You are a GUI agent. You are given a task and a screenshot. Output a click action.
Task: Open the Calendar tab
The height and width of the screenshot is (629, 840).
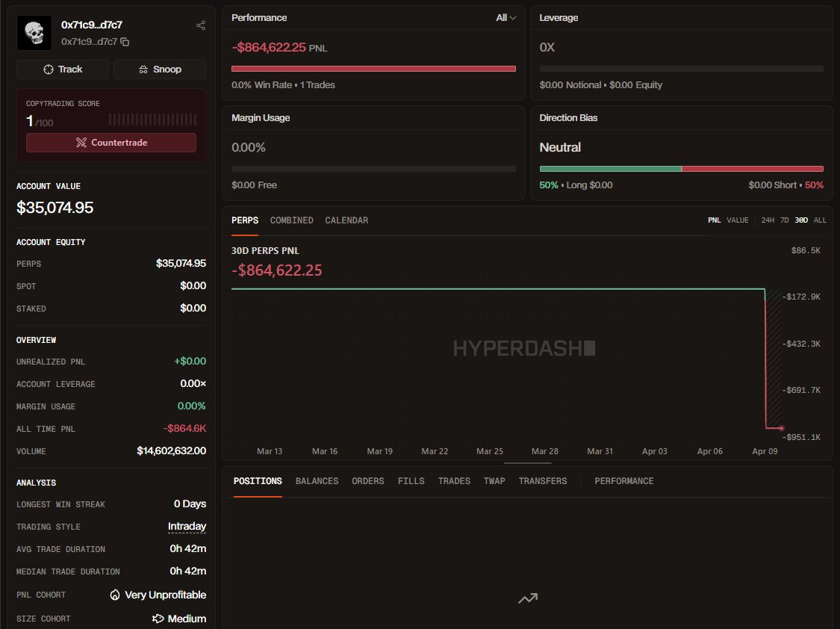tap(346, 220)
